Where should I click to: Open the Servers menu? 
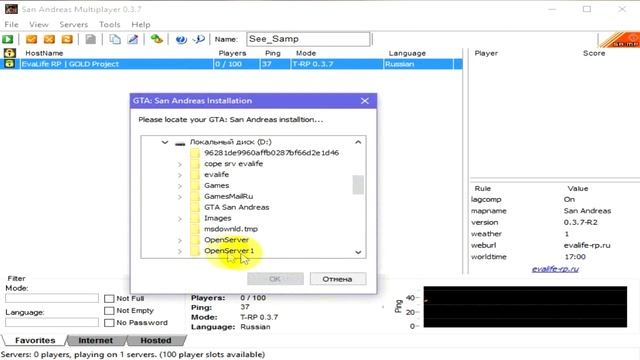tap(73, 24)
